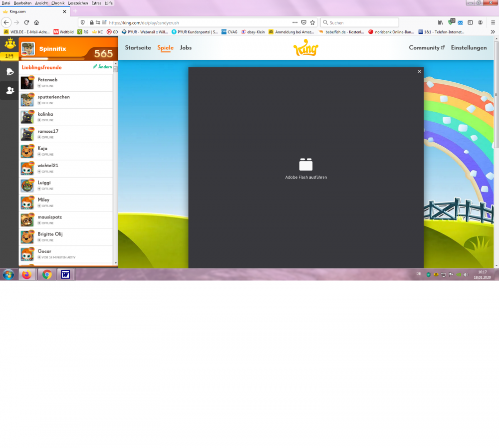Screen dimensions: 499x448
Task: Click the King crown sidebar icon
Action: click(x=10, y=43)
